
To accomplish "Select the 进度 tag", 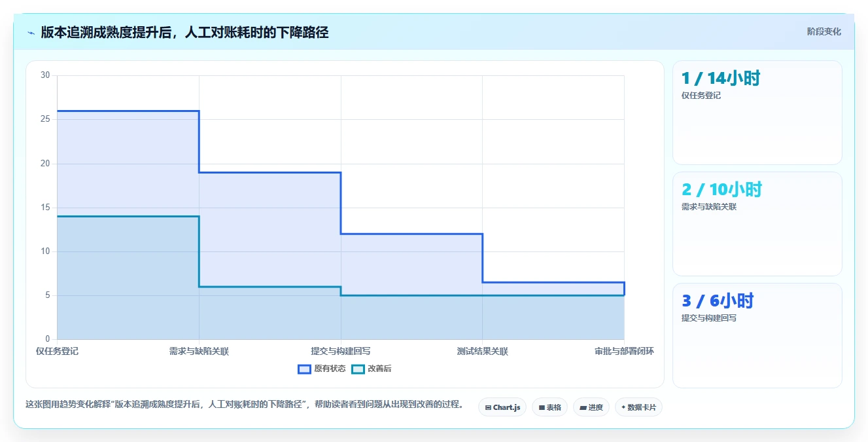I will (591, 407).
